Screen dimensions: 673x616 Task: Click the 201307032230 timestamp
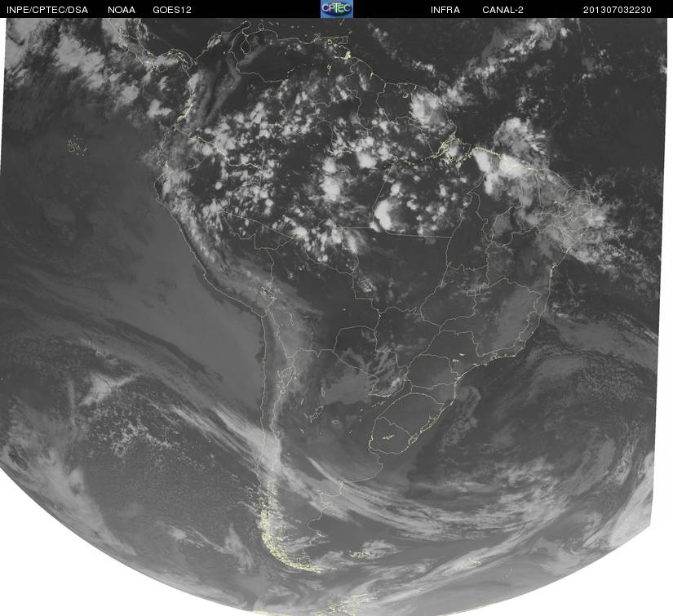(618, 10)
